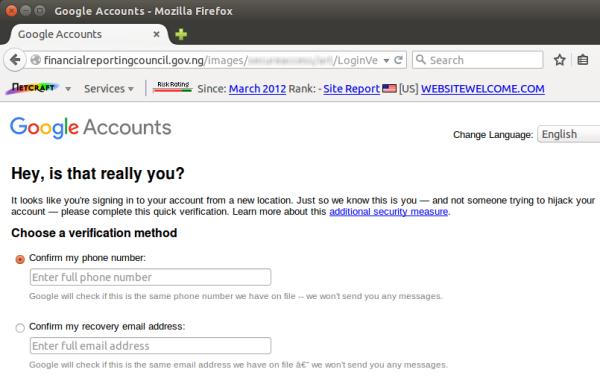This screenshot has height=387, width=600.
Task: Click the 'Hey, is that really you?' heading
Action: coord(98,173)
